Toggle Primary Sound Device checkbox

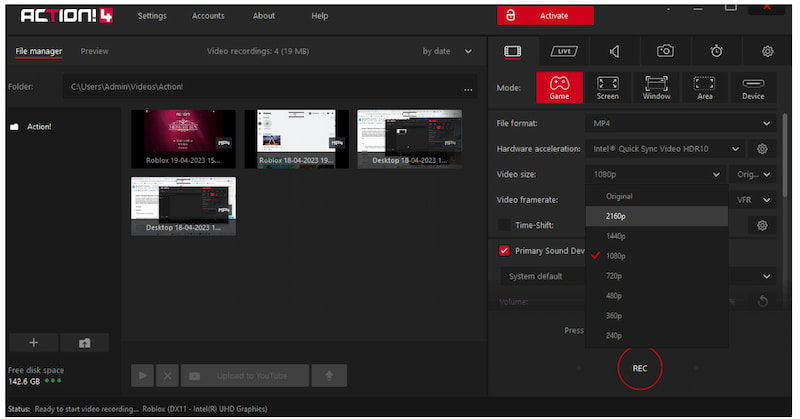point(504,251)
